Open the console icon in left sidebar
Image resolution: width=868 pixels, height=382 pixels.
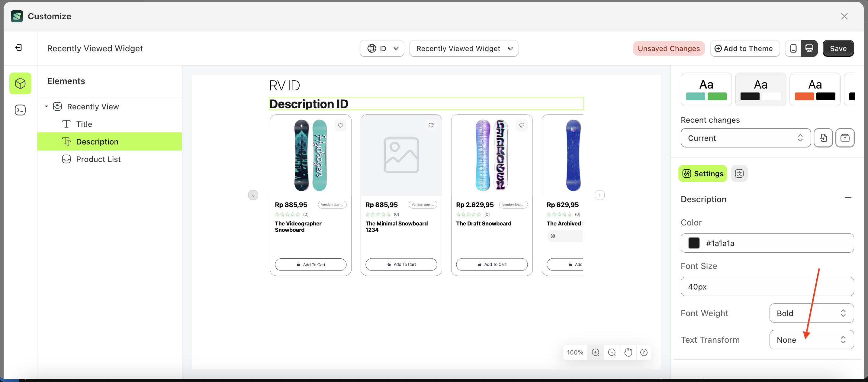(x=20, y=110)
